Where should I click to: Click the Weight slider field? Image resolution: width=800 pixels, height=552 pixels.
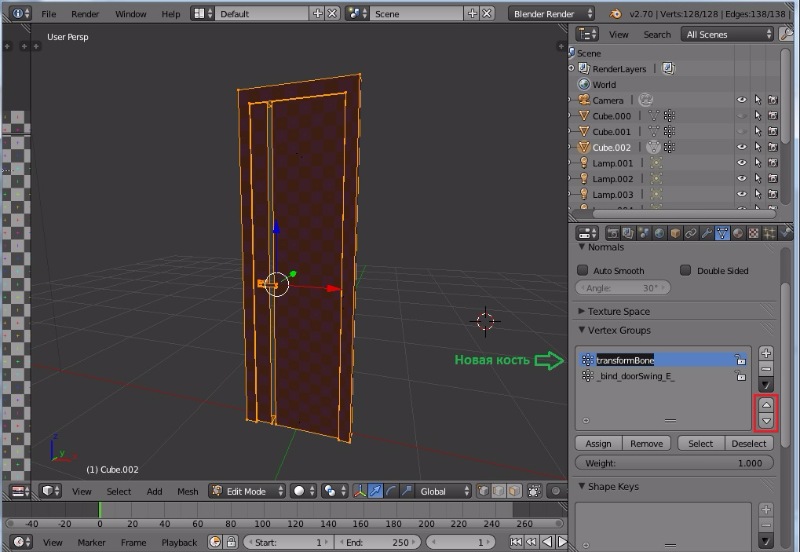coord(672,463)
